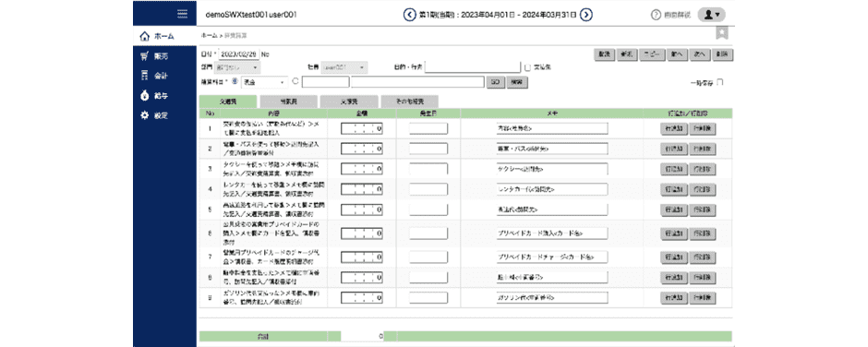Viewport: 868px width, 347px height.
Task: Go to the previous fiscal period arrow
Action: [x=409, y=15]
